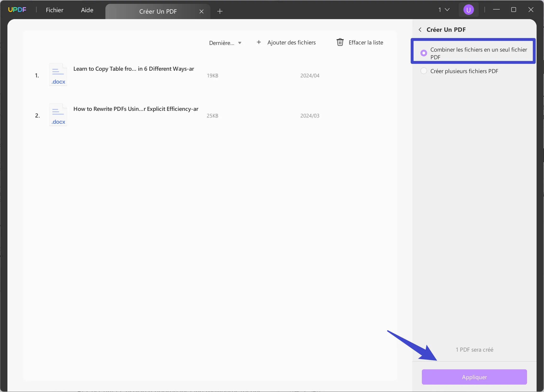
Task: Click the back arrow in the Créer Un PDF panel
Action: (x=420, y=29)
